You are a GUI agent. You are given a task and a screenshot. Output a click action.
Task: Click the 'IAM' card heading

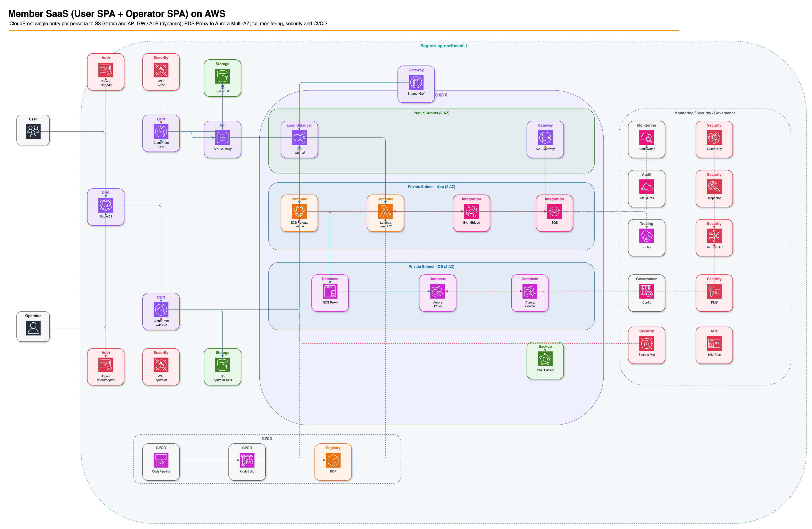click(x=714, y=331)
